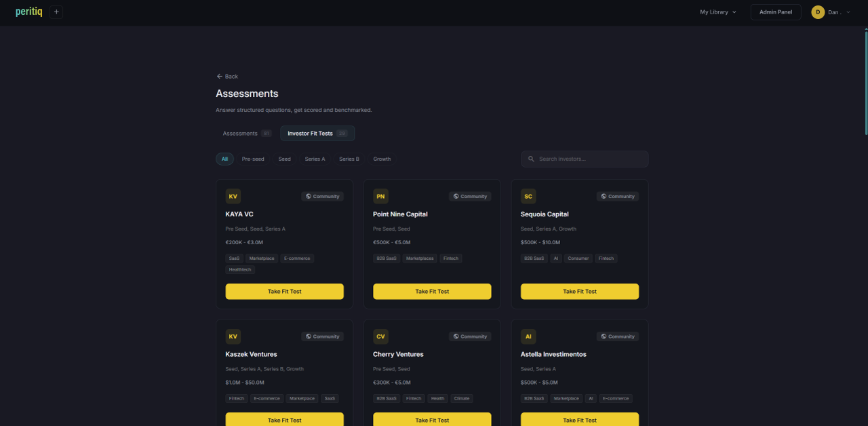The height and width of the screenshot is (426, 868).
Task: Open the Kaszek Ventures title
Action: [252, 354]
